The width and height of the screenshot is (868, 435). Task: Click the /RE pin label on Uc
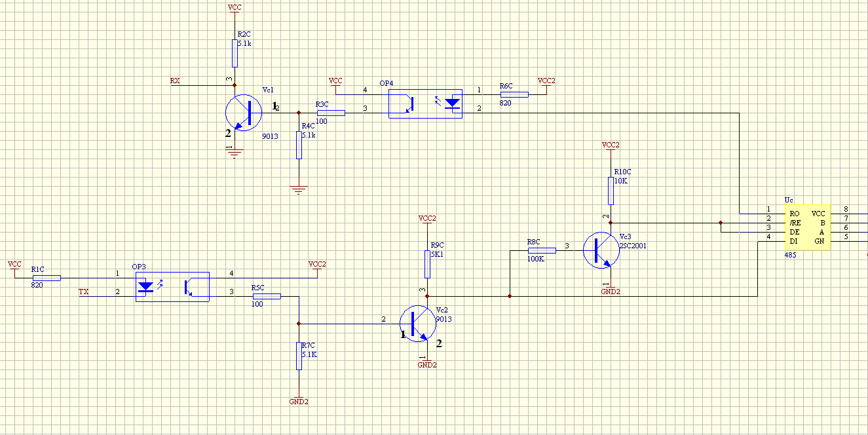click(795, 223)
